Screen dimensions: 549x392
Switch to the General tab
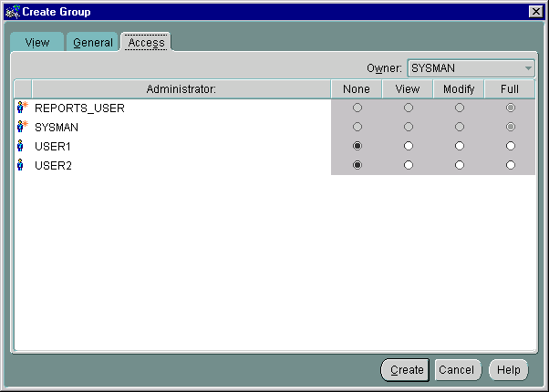92,43
